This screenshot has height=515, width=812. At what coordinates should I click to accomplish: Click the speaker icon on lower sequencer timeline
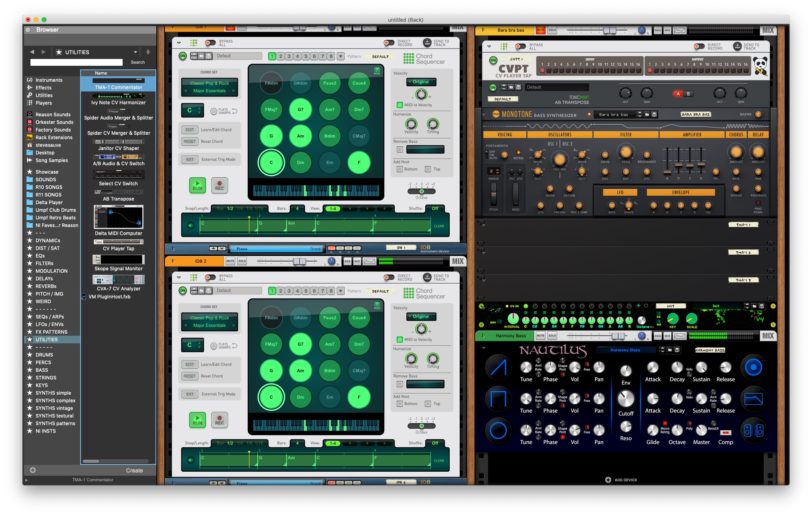tap(191, 460)
